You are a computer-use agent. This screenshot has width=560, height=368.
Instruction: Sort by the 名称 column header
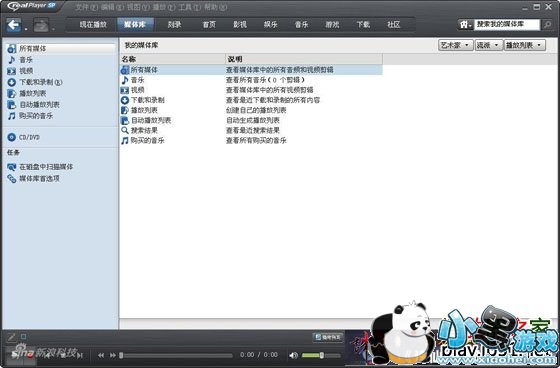click(172, 59)
